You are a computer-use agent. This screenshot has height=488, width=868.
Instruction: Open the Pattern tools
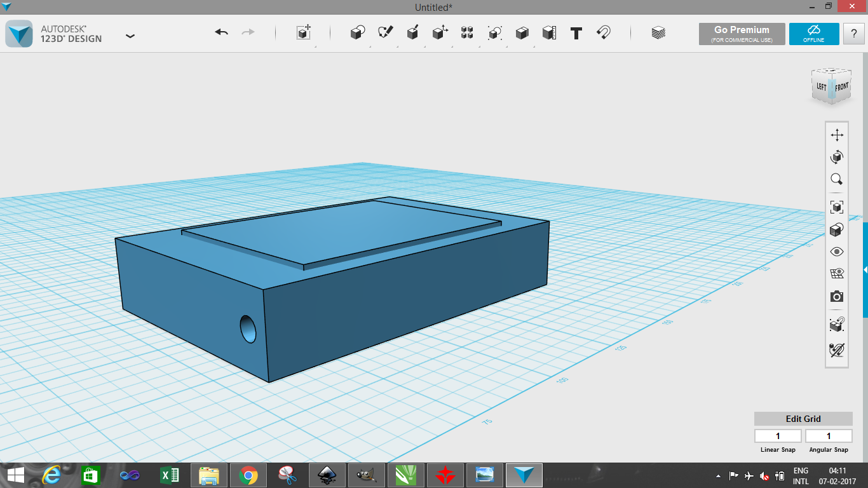(x=467, y=33)
